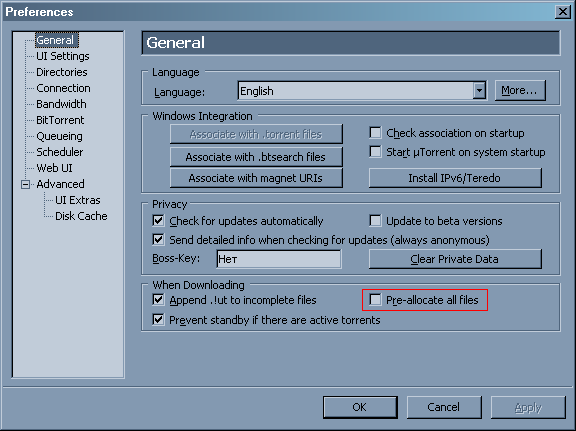This screenshot has height=431, width=576.
Task: Open the Scheduler preferences page
Action: [x=60, y=152]
